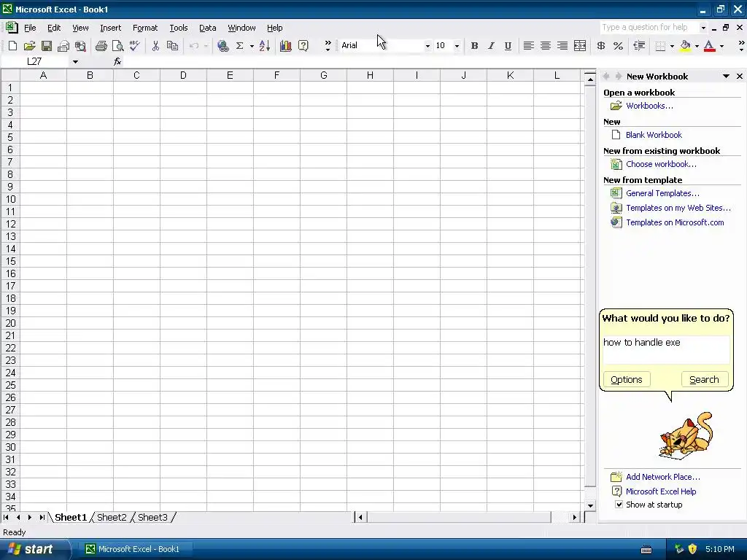This screenshot has width=747, height=560.
Task: Click the Open folder toolbar icon
Action: tap(29, 46)
